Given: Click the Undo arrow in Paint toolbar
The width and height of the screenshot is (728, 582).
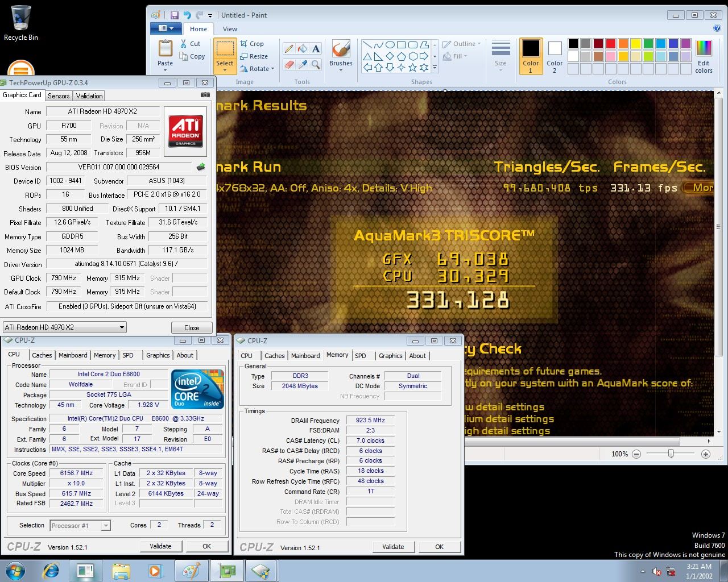Looking at the screenshot, I should [x=187, y=15].
